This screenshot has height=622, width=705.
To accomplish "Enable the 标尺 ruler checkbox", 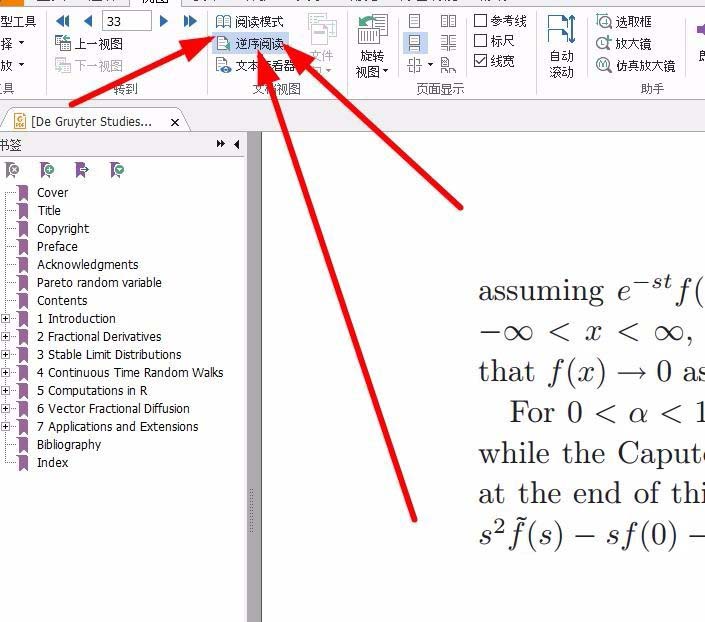I will tap(481, 41).
